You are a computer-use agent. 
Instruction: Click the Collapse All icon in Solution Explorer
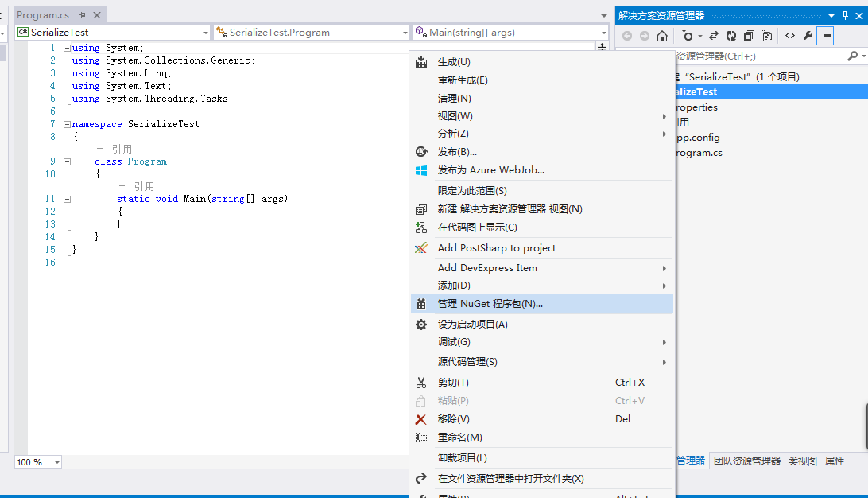tap(749, 36)
